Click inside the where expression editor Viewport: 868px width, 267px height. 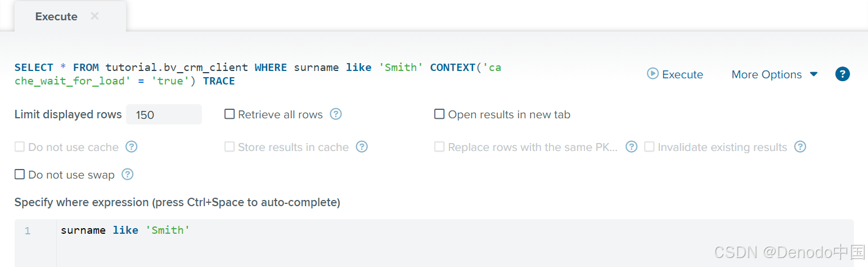point(455,243)
